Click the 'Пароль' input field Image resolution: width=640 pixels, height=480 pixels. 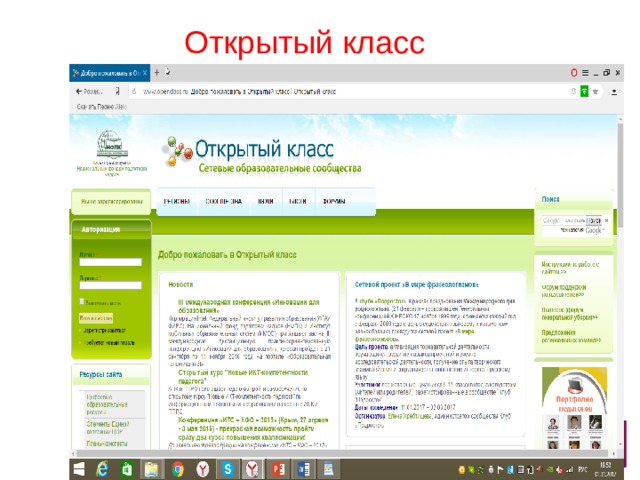(x=111, y=285)
